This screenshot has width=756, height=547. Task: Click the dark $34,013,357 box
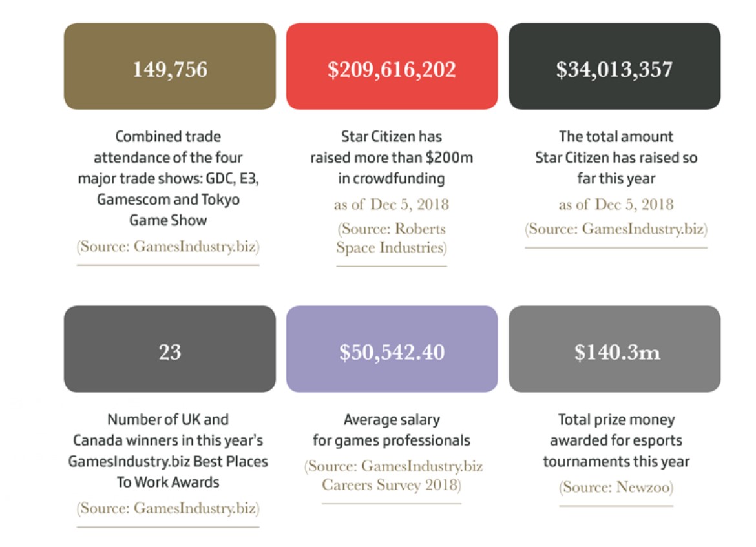click(614, 66)
